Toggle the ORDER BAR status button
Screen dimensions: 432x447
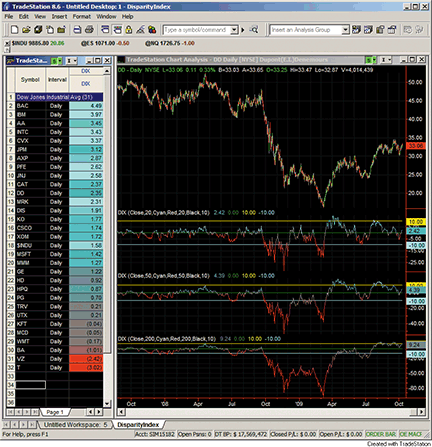pyautogui.click(x=381, y=434)
